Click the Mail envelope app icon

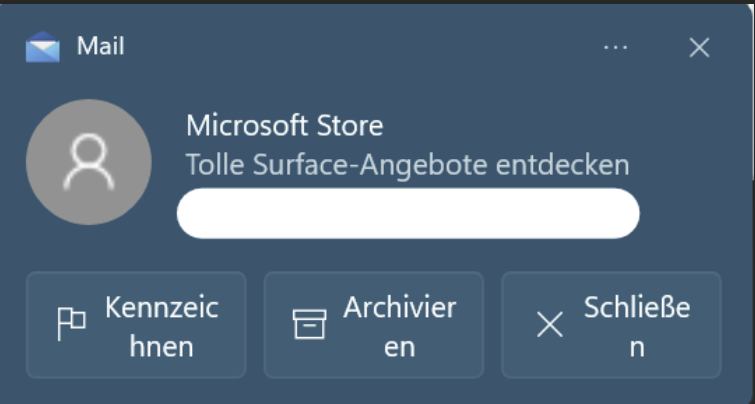[43, 47]
